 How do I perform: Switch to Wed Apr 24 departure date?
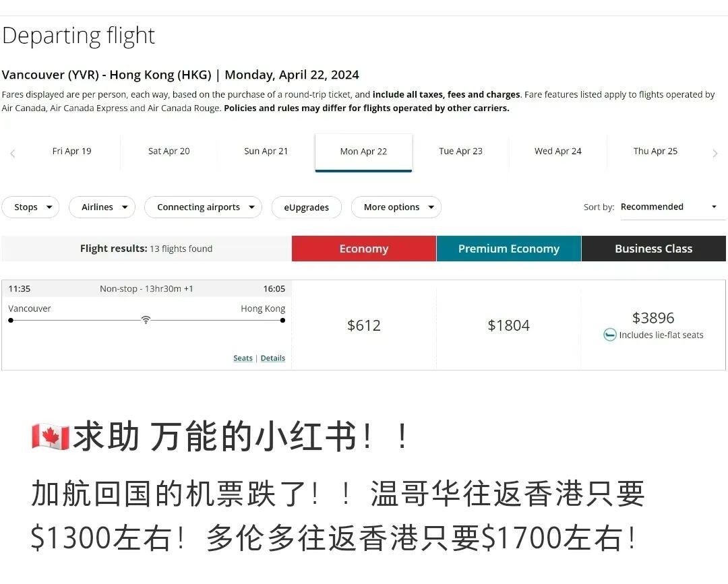tap(557, 151)
